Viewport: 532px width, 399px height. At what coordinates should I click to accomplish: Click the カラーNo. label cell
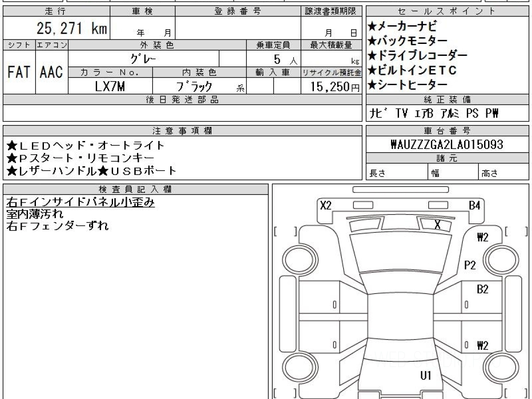pyautogui.click(x=110, y=72)
